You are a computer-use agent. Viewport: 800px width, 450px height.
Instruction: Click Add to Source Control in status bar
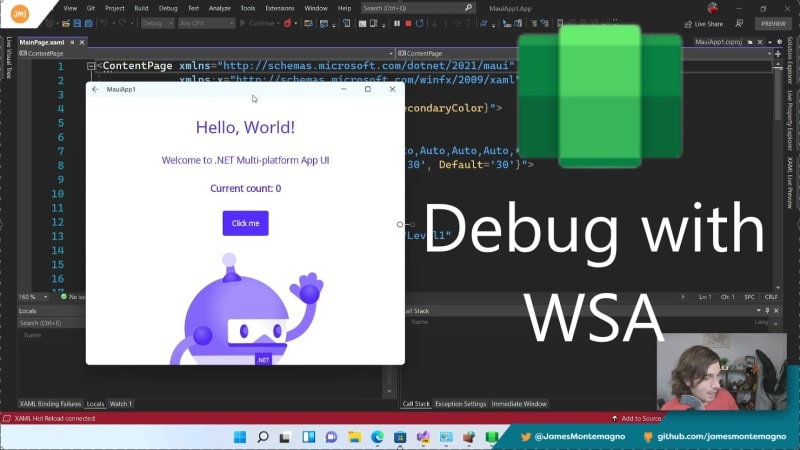640,418
